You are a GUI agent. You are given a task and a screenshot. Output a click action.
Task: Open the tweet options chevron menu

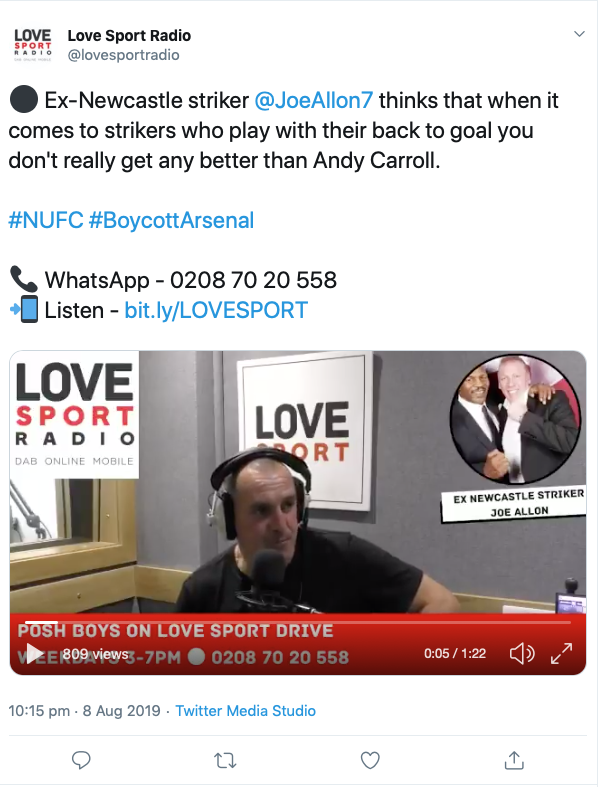click(579, 34)
